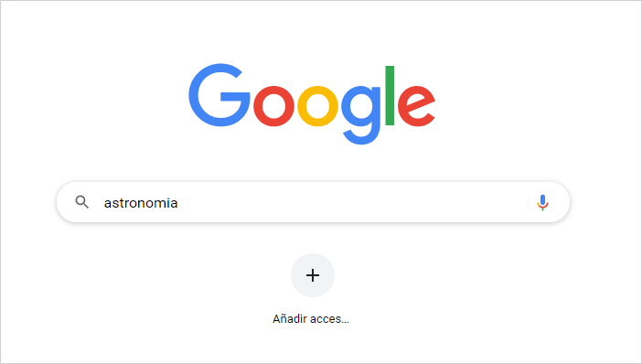Image resolution: width=642 pixels, height=364 pixels.
Task: Click the blue capsule of microphone icon
Action: click(x=542, y=199)
